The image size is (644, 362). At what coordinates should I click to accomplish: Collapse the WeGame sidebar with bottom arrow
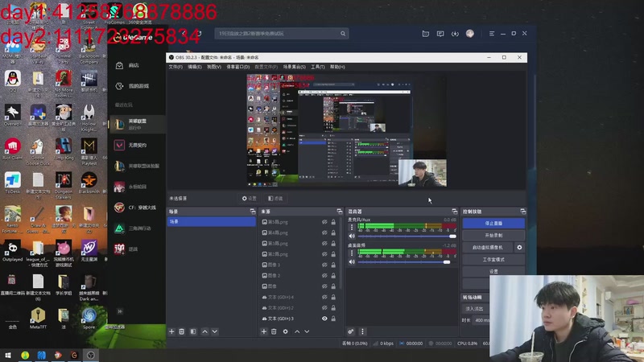(x=120, y=311)
